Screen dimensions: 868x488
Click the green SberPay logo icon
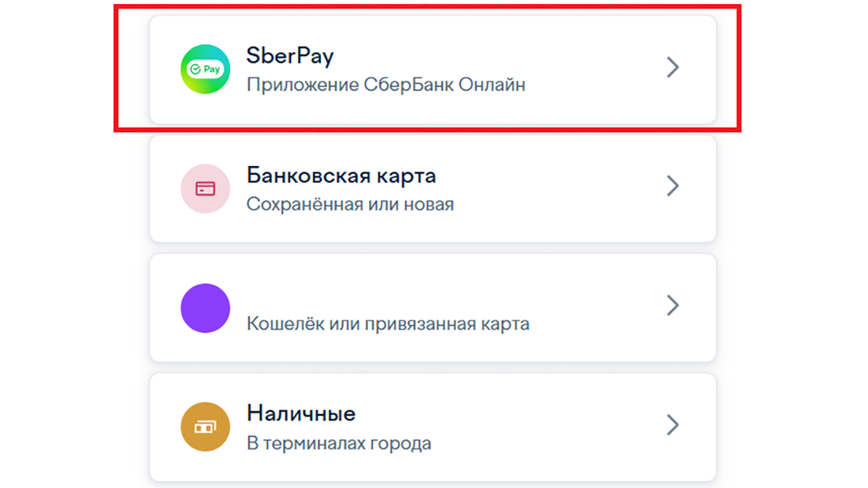[206, 69]
